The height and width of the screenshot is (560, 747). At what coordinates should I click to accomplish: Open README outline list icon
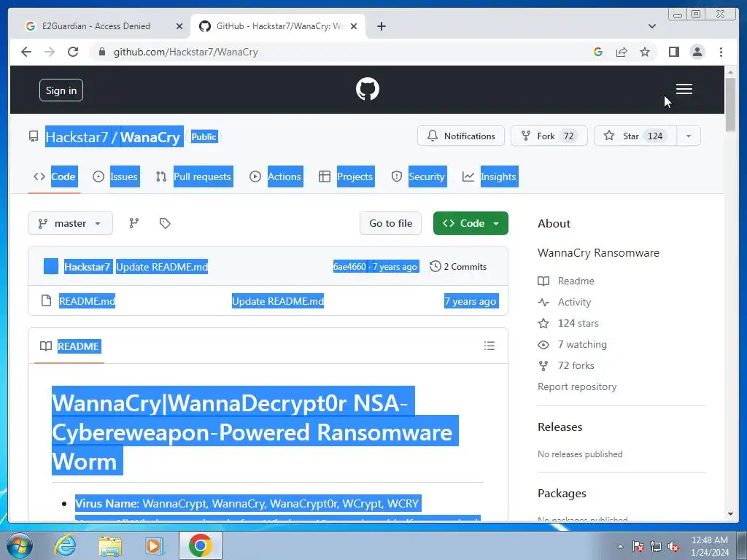click(x=489, y=346)
